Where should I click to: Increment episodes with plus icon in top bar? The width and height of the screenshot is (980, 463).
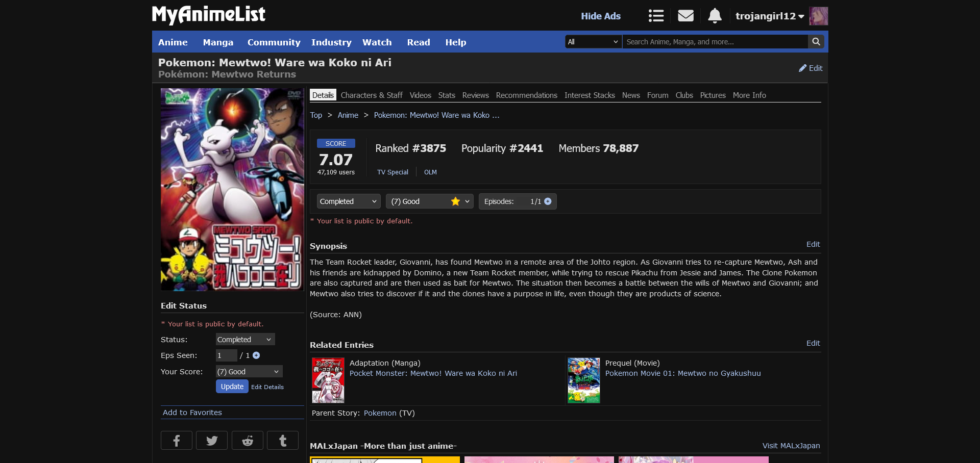coord(548,201)
